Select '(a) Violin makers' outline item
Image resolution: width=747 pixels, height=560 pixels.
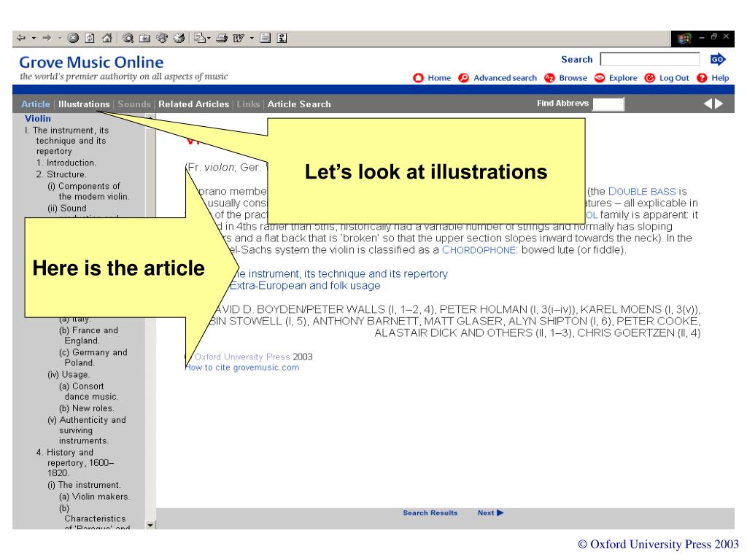[94, 497]
